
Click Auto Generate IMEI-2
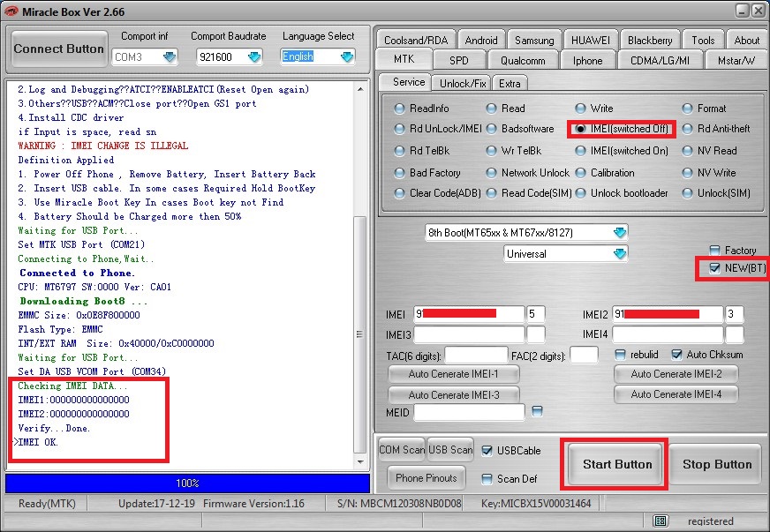click(676, 374)
